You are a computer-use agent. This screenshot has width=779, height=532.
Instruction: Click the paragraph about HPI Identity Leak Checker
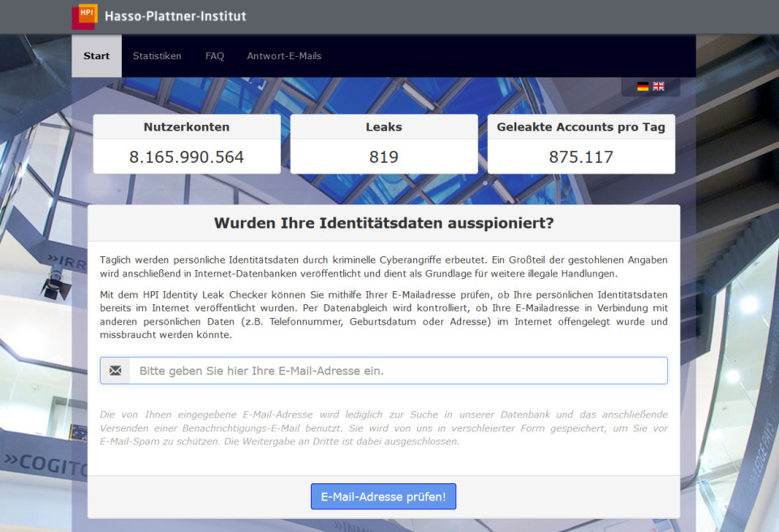(384, 314)
